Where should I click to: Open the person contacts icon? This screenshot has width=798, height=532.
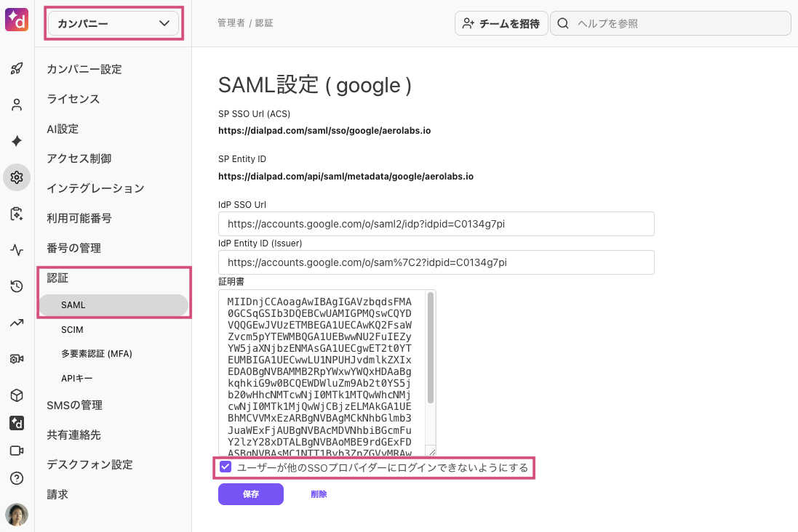(17, 105)
